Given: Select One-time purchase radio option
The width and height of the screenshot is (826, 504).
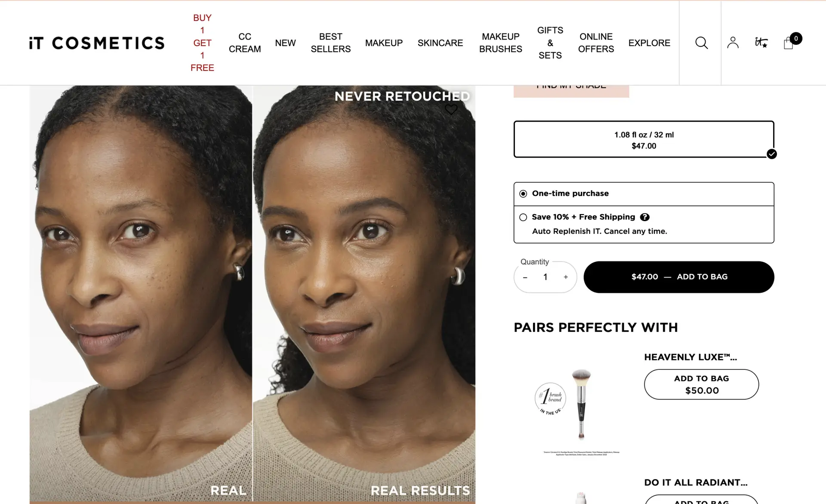Looking at the screenshot, I should tap(523, 194).
